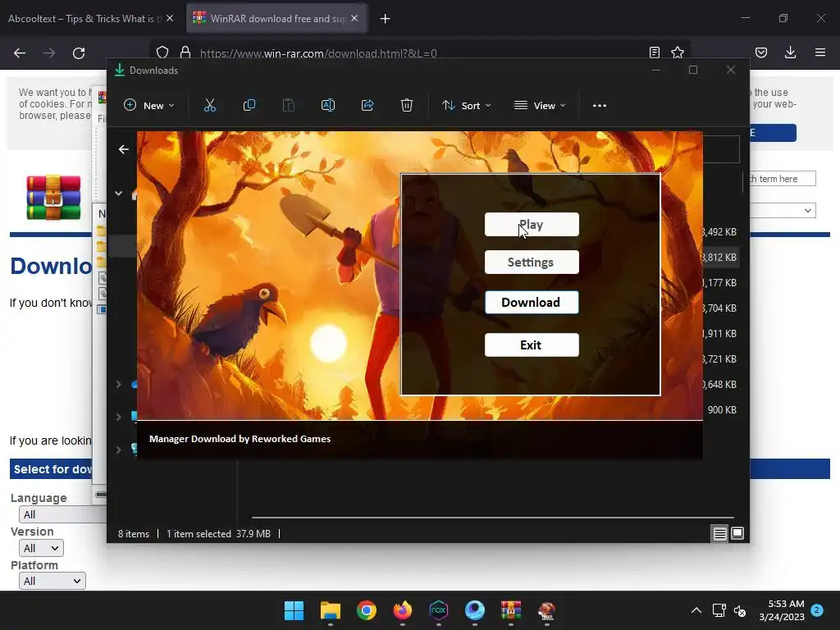
Task: Click the taskbar clock showing 5:53 AM
Action: pos(782,610)
